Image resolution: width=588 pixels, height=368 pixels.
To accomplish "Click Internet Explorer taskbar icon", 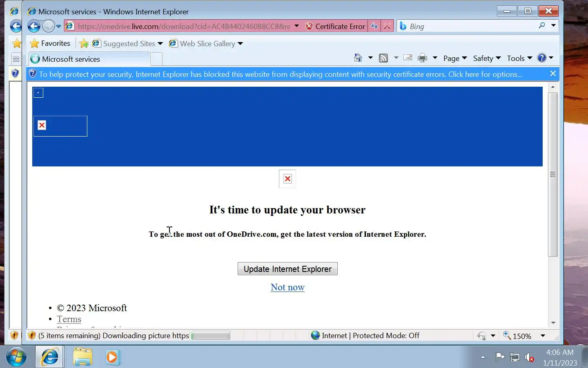I will pos(50,357).
